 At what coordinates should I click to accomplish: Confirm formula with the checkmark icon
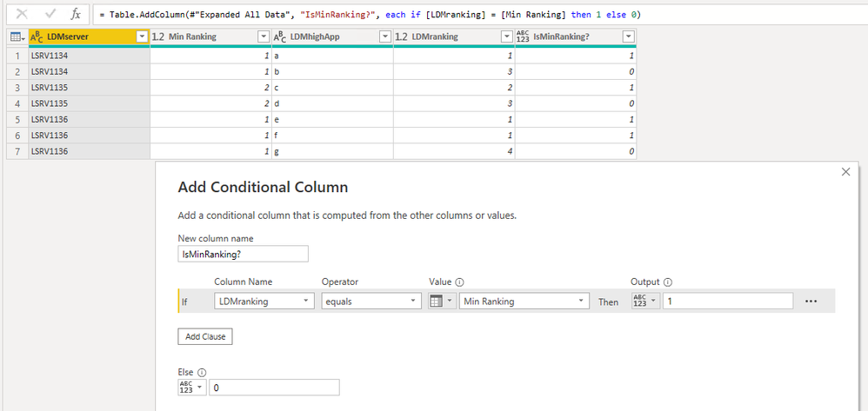pyautogui.click(x=50, y=14)
